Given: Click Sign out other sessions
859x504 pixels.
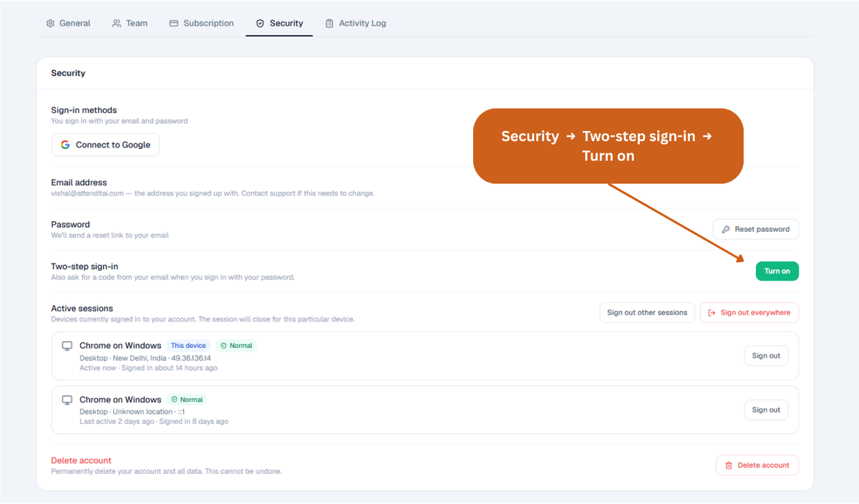Looking at the screenshot, I should click(647, 313).
